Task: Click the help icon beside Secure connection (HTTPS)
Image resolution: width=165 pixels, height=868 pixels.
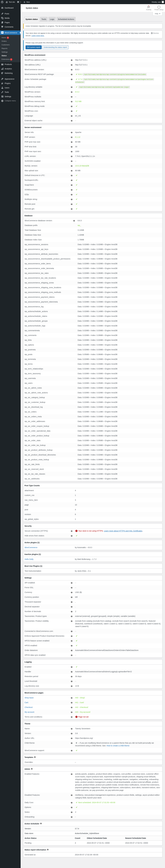Action: point(72,531)
